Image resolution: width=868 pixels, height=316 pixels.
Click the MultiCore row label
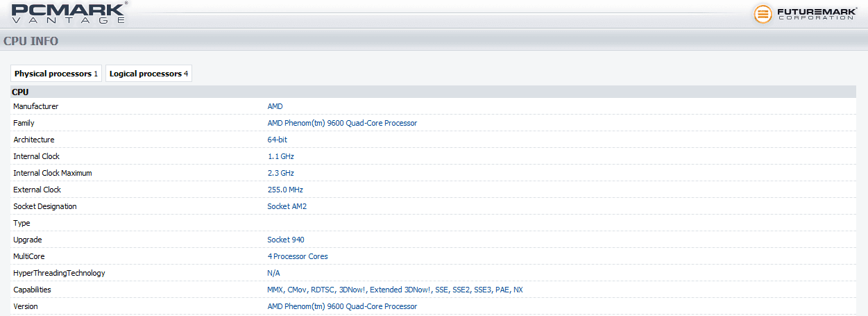[29, 256]
